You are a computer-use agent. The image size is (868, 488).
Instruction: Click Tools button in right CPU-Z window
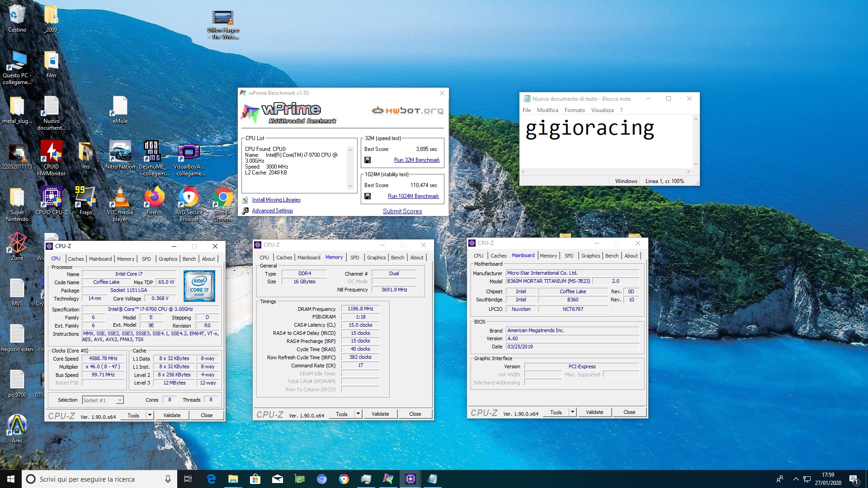click(556, 412)
